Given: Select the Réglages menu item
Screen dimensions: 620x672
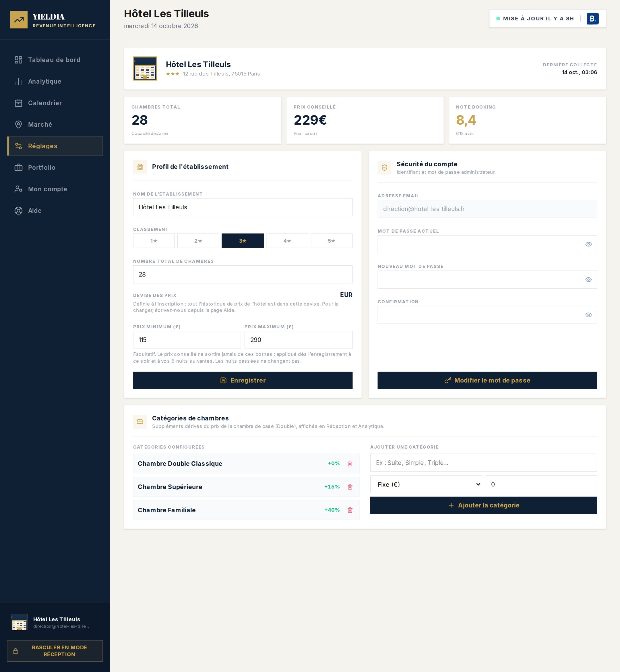Looking at the screenshot, I should 55,146.
